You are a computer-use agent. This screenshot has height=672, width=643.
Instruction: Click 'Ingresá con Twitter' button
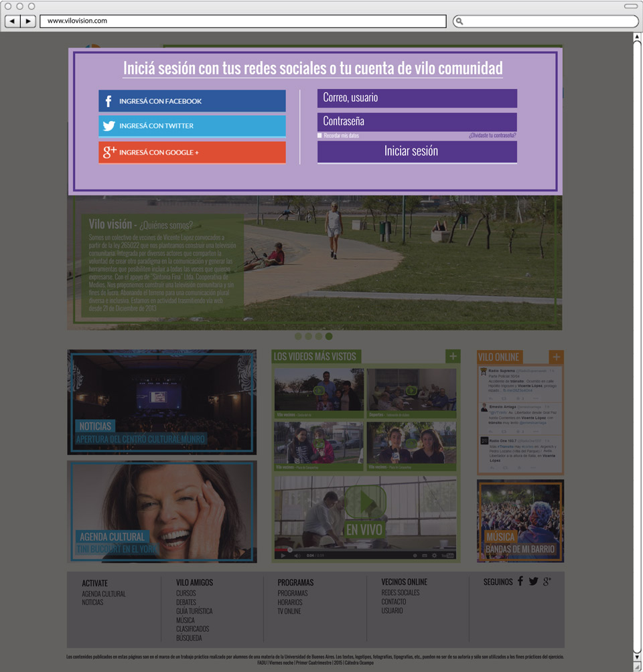192,126
